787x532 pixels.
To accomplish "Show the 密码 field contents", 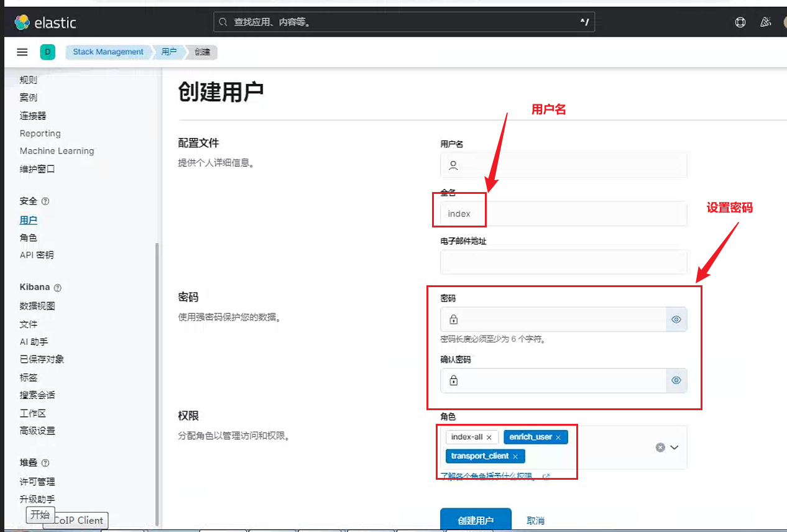I will point(676,319).
